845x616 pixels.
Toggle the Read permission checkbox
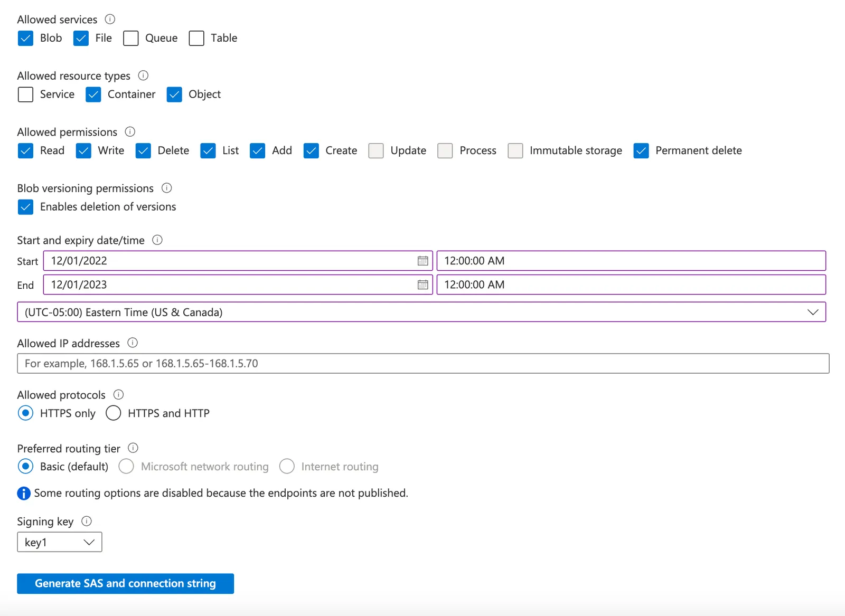[x=25, y=150]
